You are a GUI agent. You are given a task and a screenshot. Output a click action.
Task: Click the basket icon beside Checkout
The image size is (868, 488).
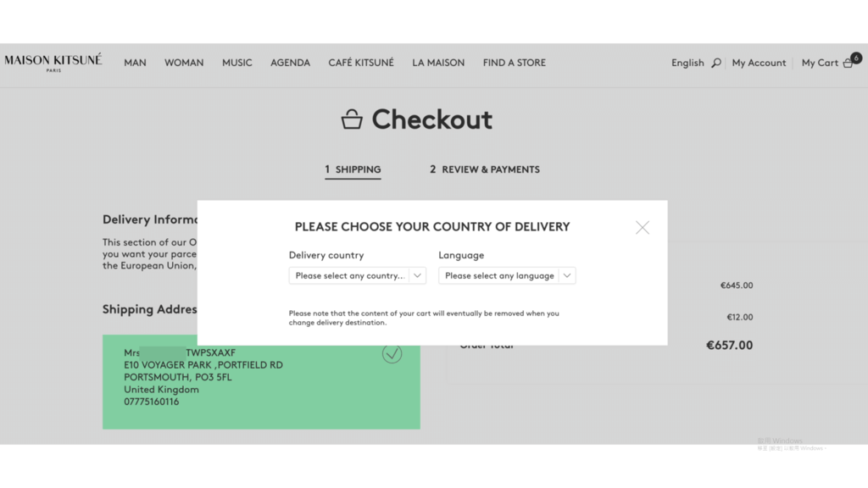[x=352, y=119]
